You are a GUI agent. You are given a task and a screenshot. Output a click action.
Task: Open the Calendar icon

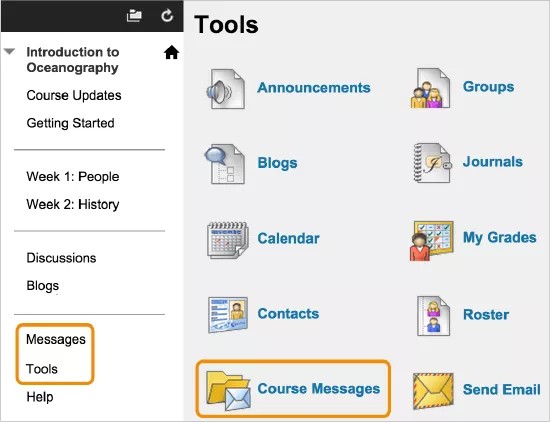click(228, 240)
